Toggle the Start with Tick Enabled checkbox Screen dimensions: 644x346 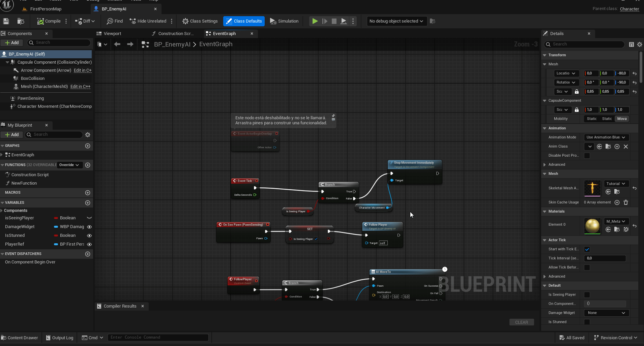coord(587,249)
